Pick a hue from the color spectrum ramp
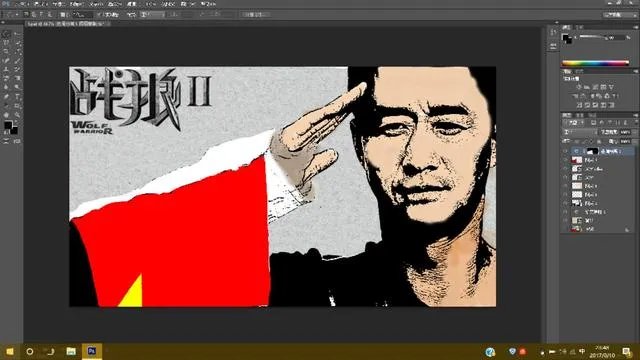Image resolution: width=640 pixels, height=360 pixels. [x=595, y=63]
